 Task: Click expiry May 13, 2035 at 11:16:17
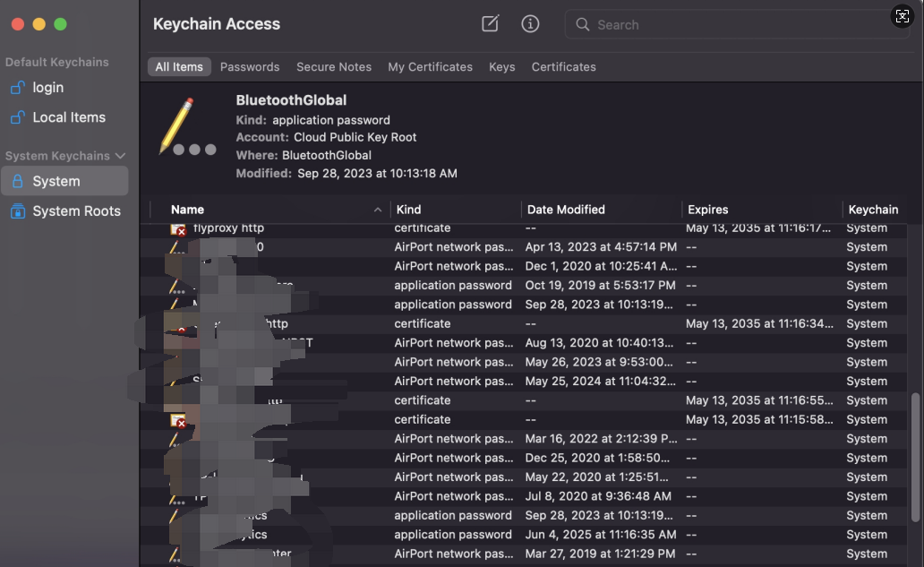pos(758,228)
